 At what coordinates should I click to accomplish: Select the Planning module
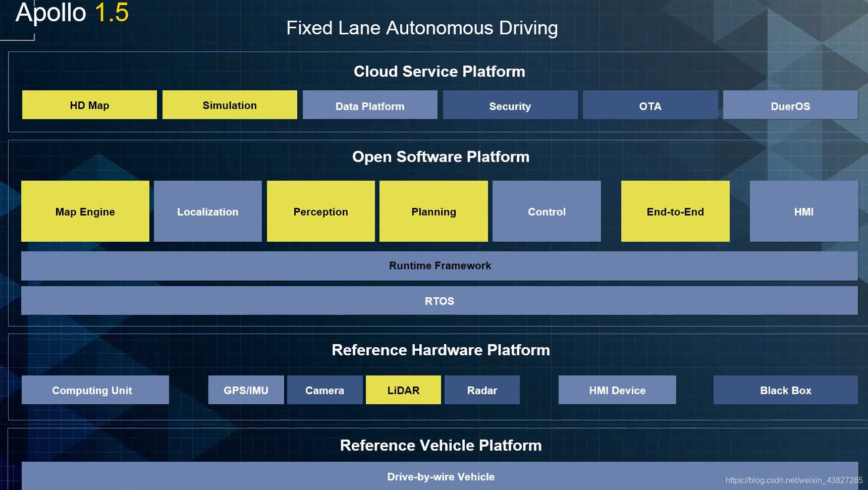[433, 211]
